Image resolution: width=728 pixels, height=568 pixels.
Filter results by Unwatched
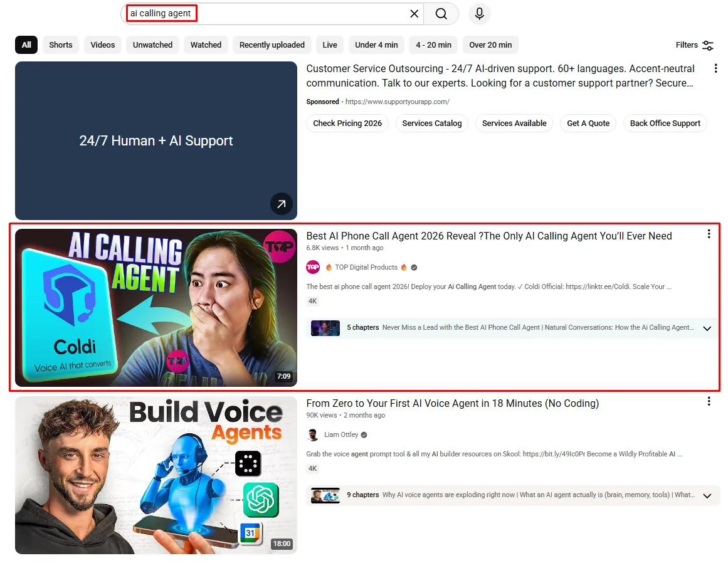(153, 45)
